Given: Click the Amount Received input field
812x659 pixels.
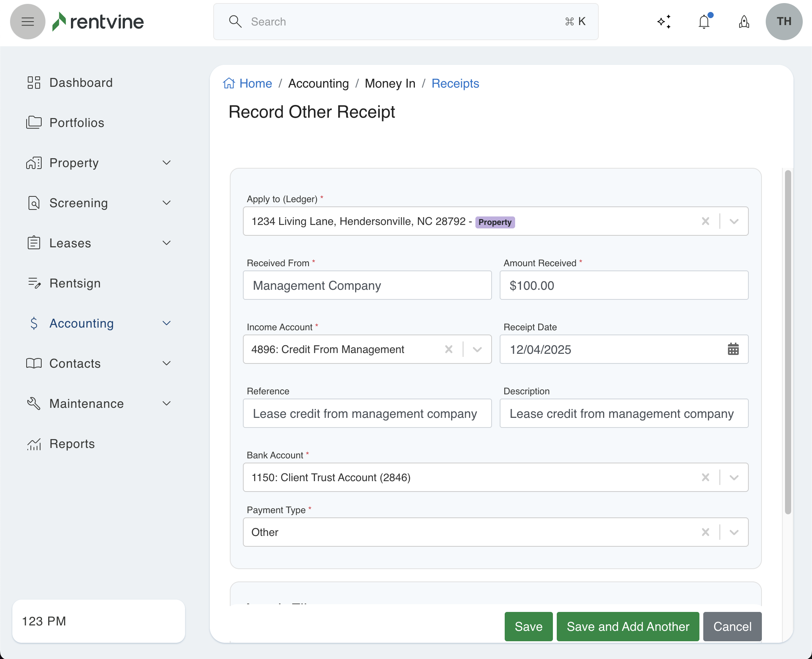Looking at the screenshot, I should [x=623, y=285].
